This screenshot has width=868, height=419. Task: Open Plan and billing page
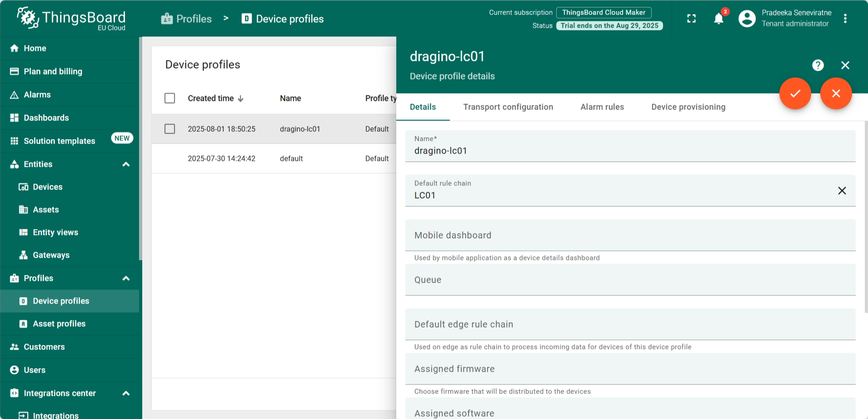(x=70, y=71)
